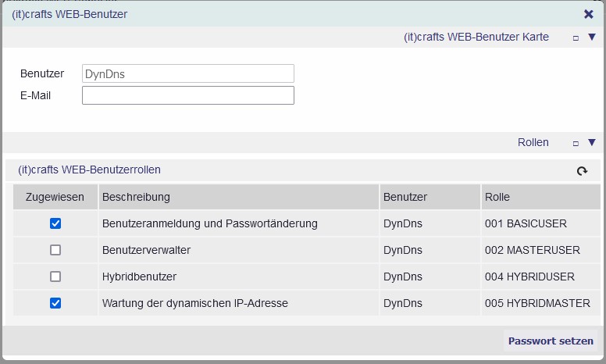This screenshot has width=606, height=364.
Task: Click small square icon beside Rollen title
Action: 576,144
